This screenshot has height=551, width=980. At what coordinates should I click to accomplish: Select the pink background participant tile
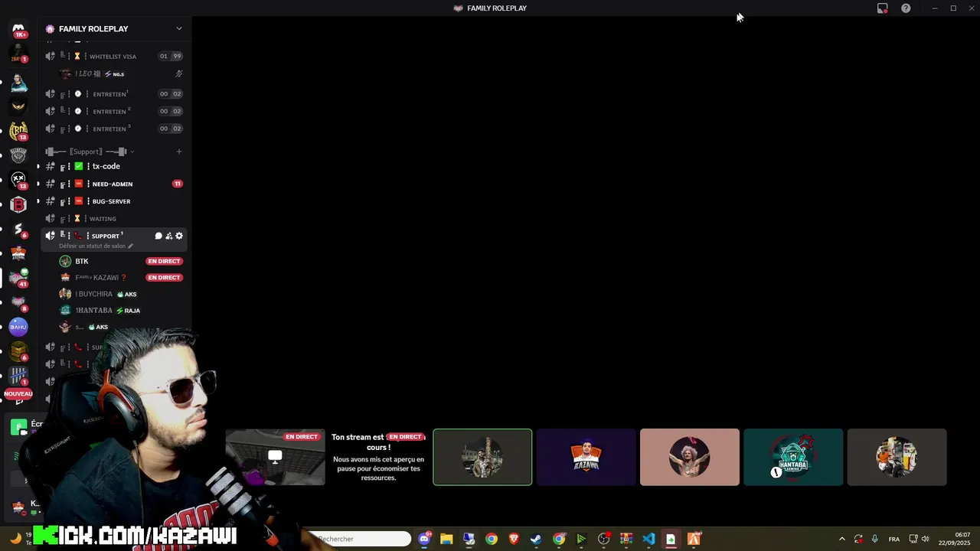point(690,457)
